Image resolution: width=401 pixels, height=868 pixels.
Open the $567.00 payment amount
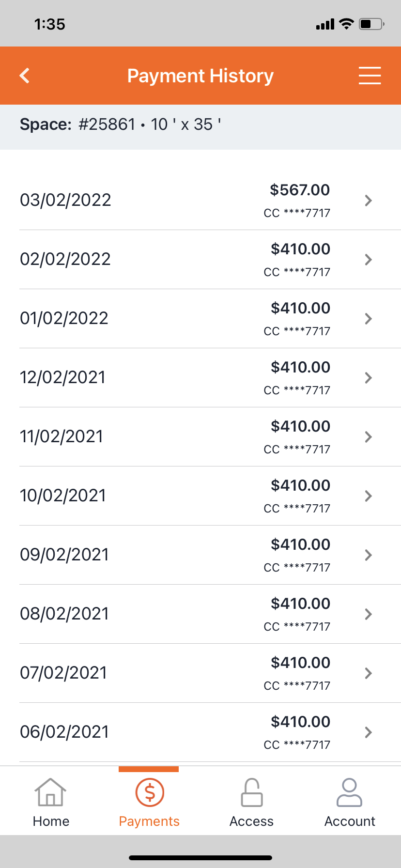point(300,190)
